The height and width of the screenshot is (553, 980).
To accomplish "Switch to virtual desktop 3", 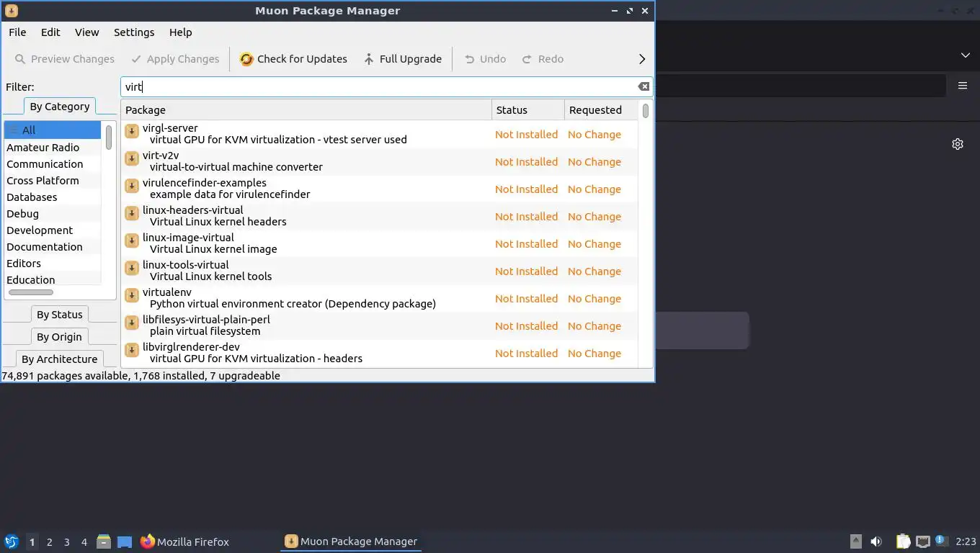I will 66,542.
